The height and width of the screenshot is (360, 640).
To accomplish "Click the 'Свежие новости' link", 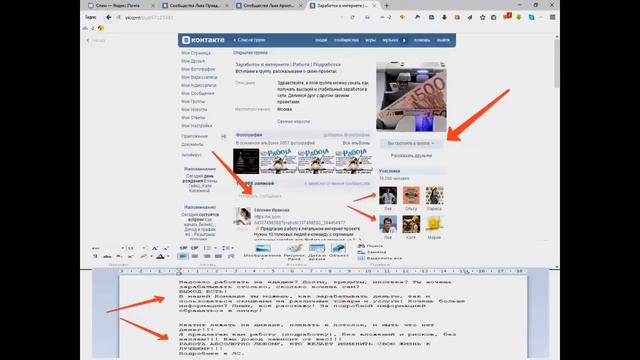I will 293,122.
